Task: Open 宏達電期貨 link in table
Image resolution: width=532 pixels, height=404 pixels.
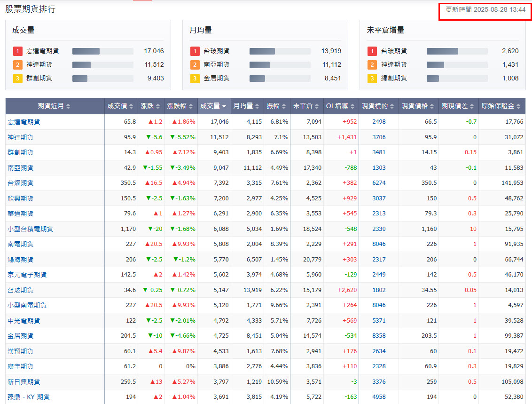Action: (24, 122)
